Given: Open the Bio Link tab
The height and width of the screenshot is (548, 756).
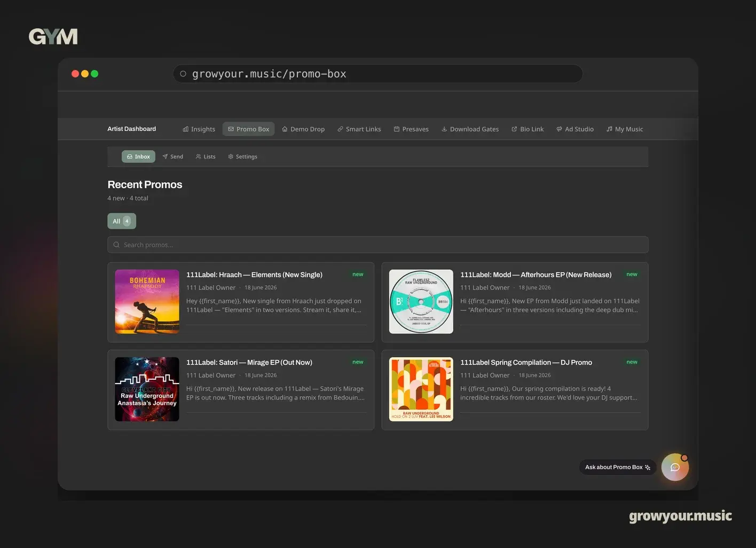Looking at the screenshot, I should pyautogui.click(x=527, y=129).
